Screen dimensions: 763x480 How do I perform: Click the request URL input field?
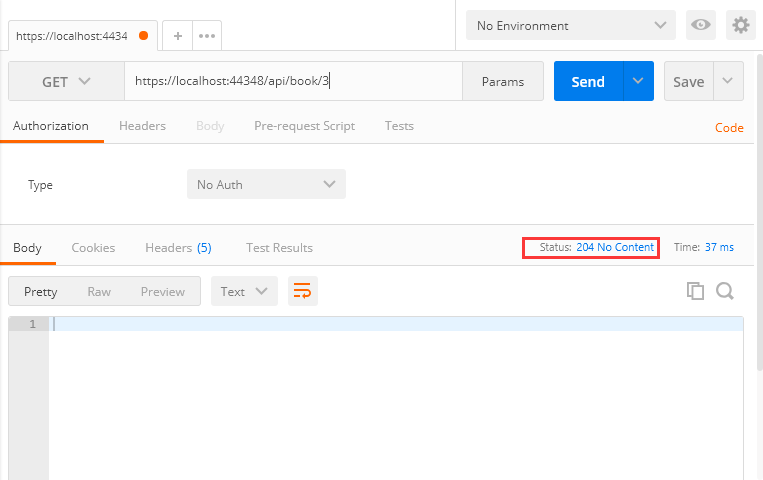[x=293, y=81]
